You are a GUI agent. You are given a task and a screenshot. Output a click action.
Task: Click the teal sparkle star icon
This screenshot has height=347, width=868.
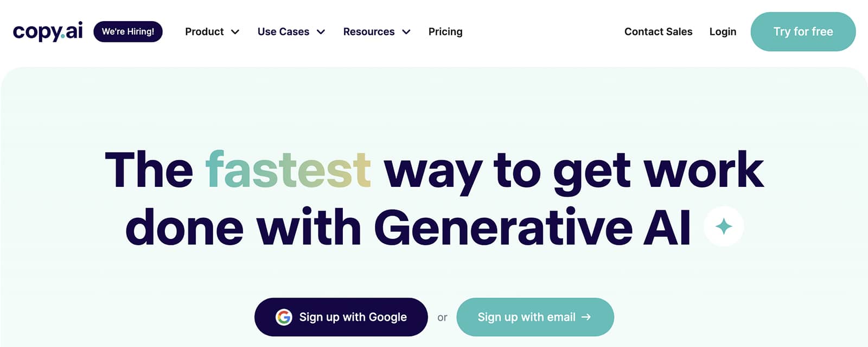[x=724, y=226]
